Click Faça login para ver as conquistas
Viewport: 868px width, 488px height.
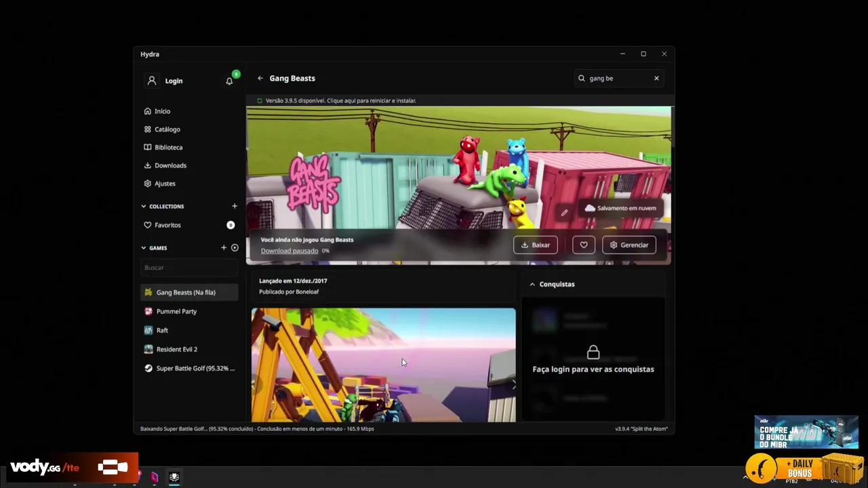pos(593,369)
